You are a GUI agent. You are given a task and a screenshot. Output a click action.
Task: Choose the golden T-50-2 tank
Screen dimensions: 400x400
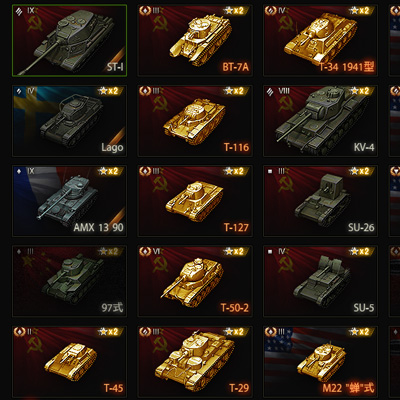(195, 281)
